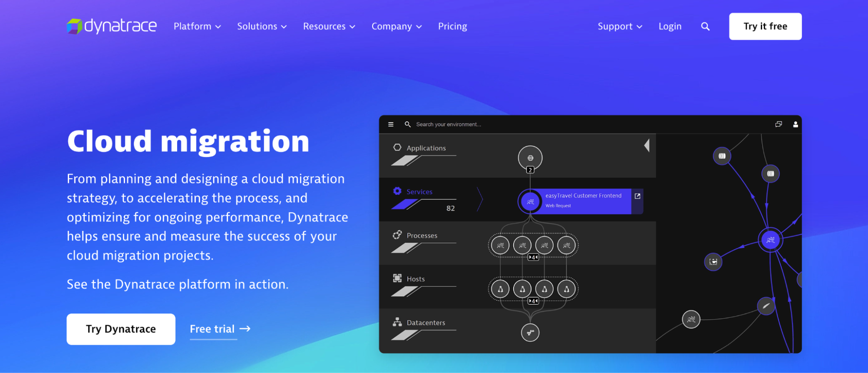868x373 pixels.
Task: Follow the Free trial link
Action: coord(220,329)
